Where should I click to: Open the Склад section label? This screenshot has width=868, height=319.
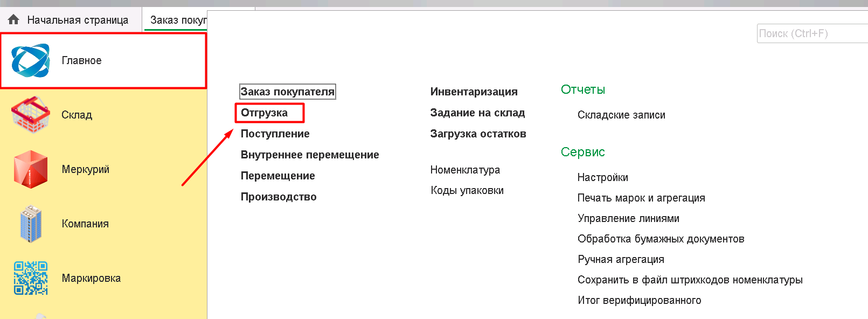click(77, 115)
